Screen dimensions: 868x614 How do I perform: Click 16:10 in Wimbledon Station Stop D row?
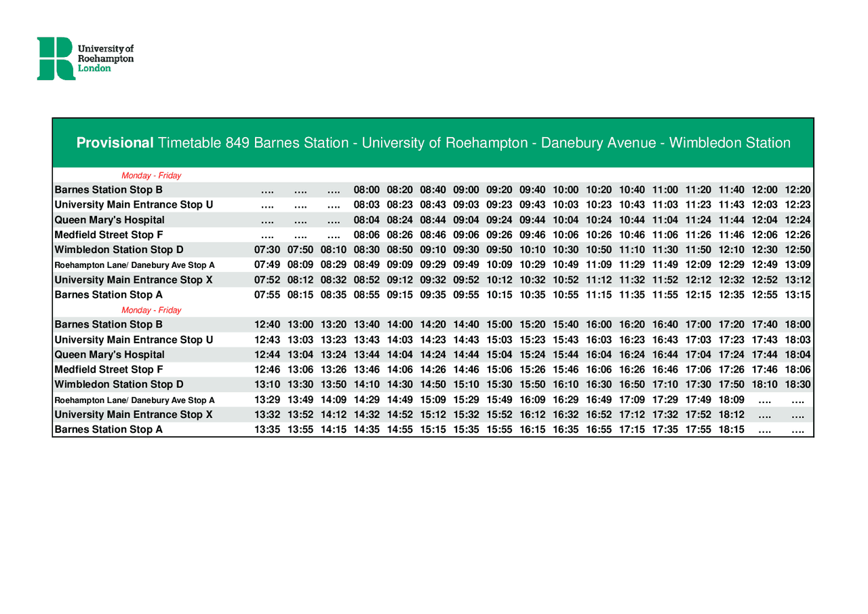(566, 384)
